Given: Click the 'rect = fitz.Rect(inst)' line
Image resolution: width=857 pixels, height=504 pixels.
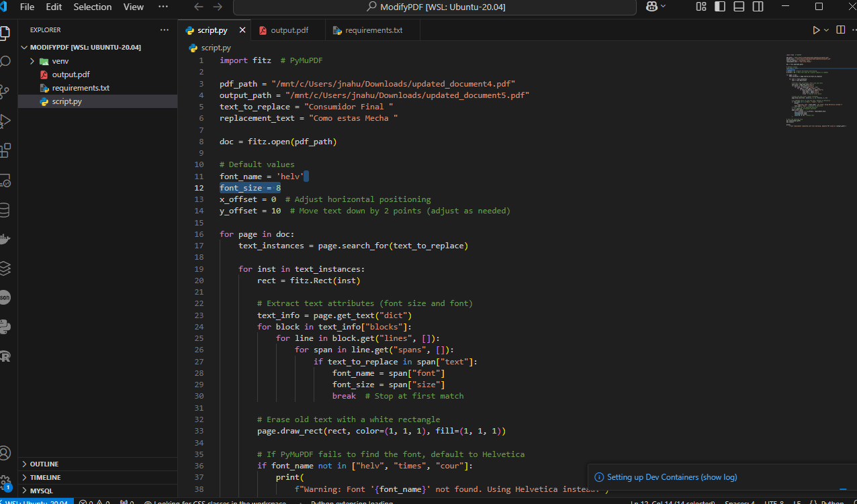Looking at the screenshot, I should (309, 281).
